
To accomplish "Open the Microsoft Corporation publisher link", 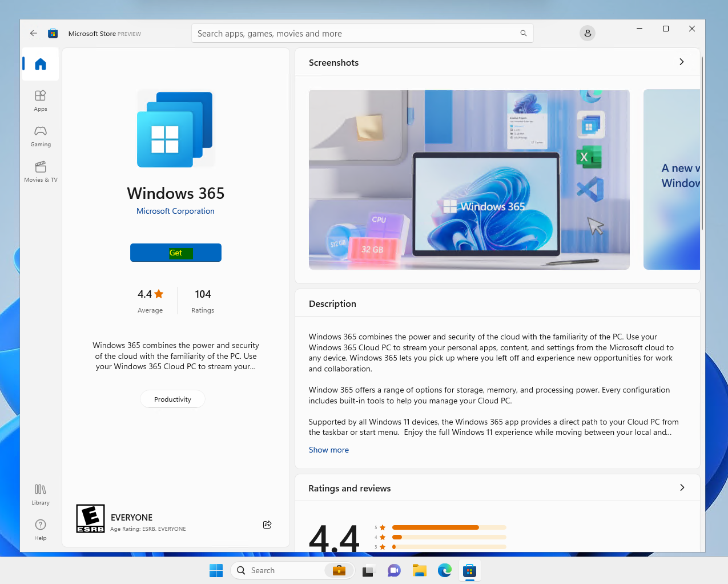I will [176, 211].
